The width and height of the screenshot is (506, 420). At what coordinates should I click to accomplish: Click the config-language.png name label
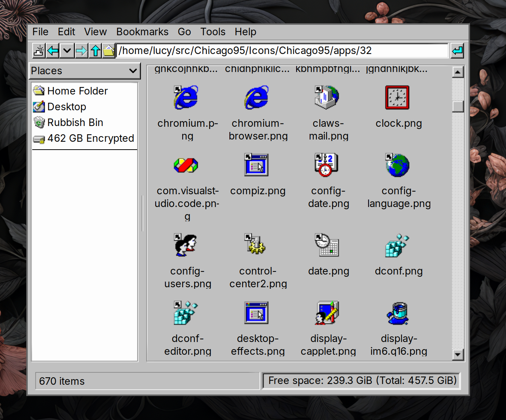(399, 197)
